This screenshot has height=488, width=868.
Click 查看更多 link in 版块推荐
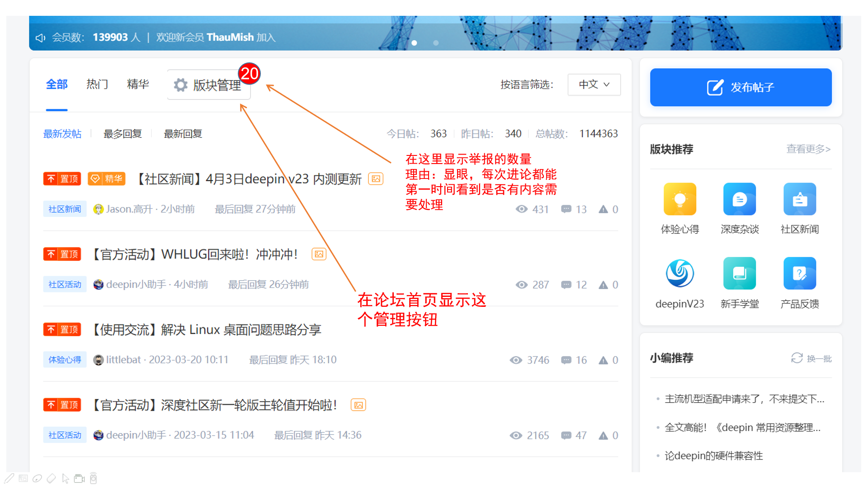[x=808, y=149]
